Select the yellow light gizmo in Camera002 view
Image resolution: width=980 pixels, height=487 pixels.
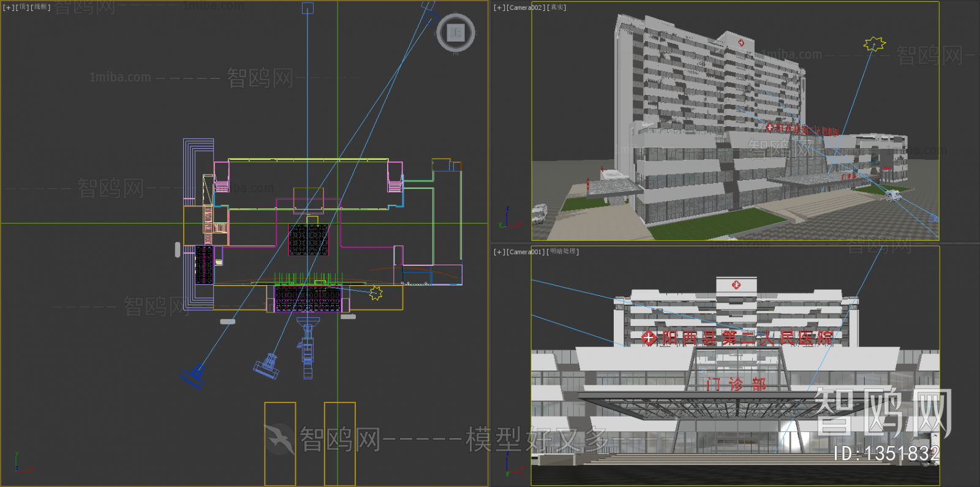point(875,43)
